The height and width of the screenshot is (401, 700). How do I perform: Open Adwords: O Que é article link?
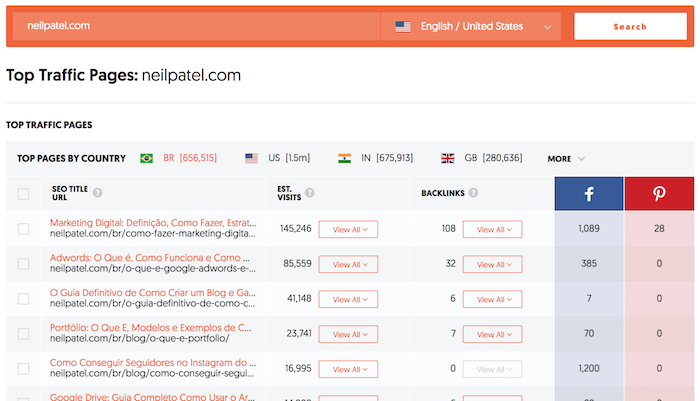(x=150, y=258)
